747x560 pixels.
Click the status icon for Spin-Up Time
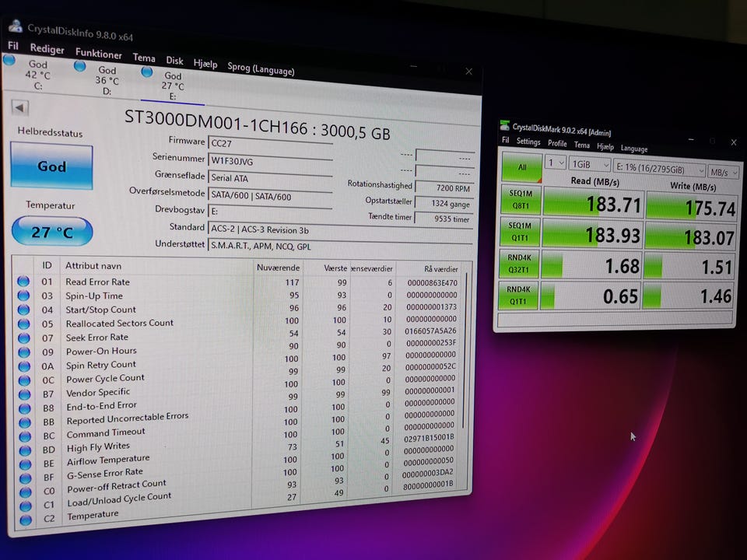[x=23, y=296]
